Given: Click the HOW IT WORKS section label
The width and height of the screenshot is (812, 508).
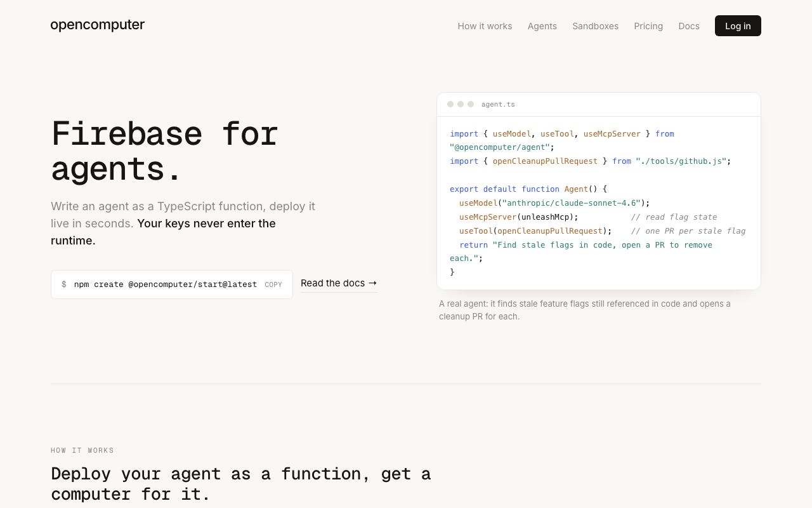Looking at the screenshot, I should [82, 451].
